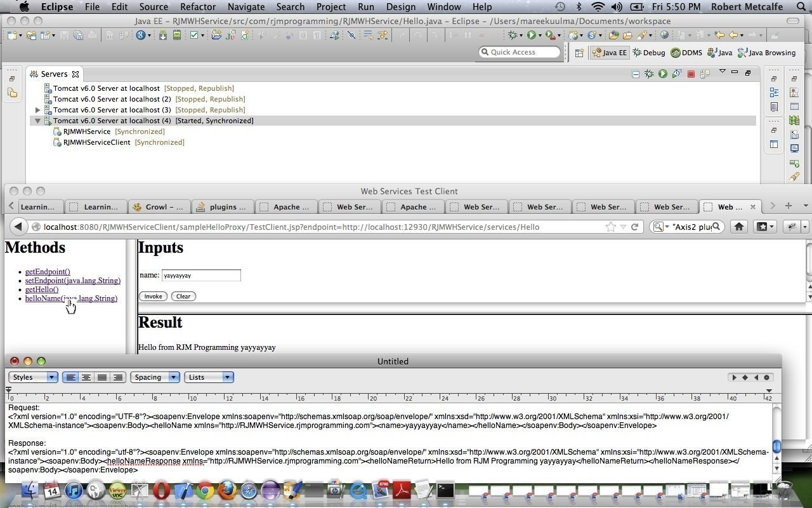Open Safari compass icon in the Dock
The width and height of the screenshot is (812, 508).
click(249, 490)
